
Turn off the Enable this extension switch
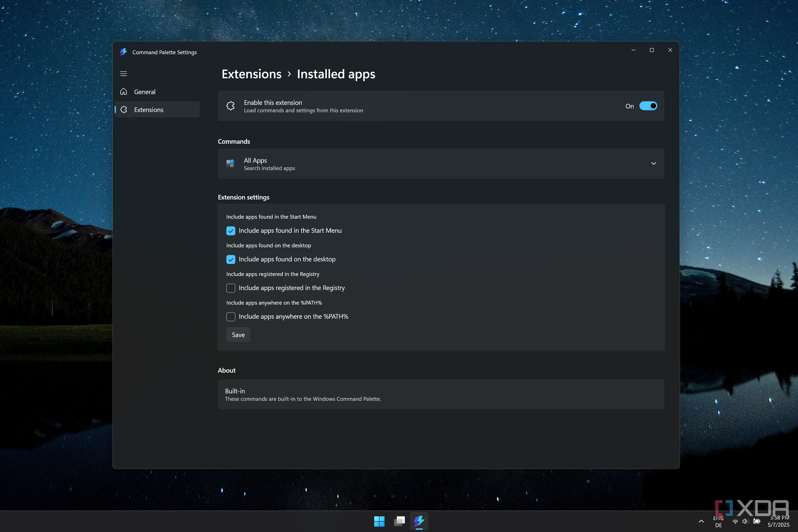tap(648, 106)
